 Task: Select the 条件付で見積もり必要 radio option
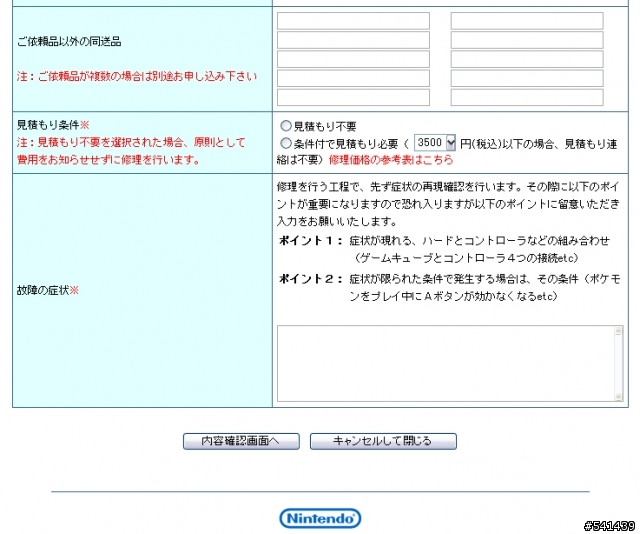coord(286,143)
